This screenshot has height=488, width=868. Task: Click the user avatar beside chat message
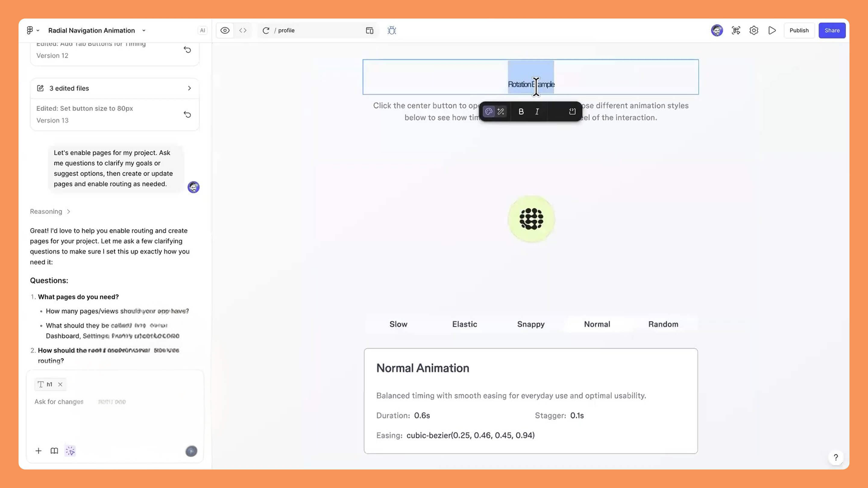[193, 187]
